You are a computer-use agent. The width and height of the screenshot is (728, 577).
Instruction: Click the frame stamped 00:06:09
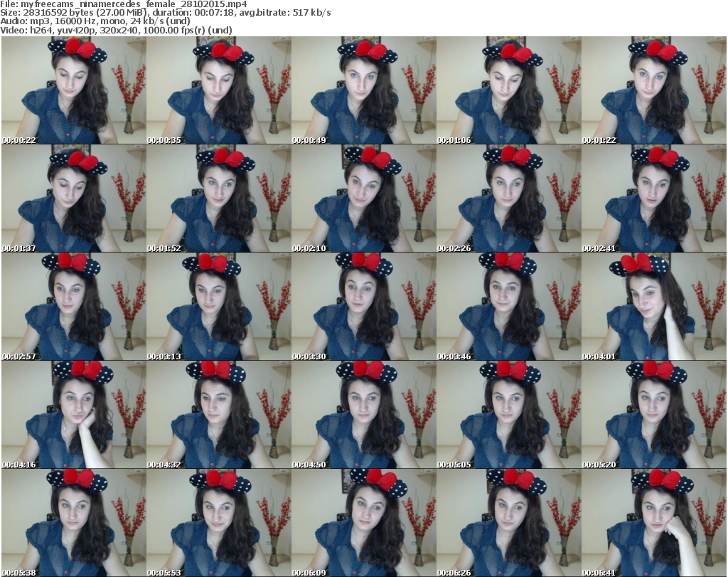pyautogui.click(x=363, y=523)
